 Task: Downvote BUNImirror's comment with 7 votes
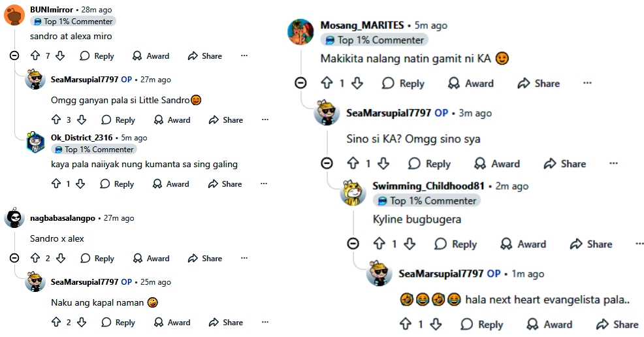click(x=60, y=56)
